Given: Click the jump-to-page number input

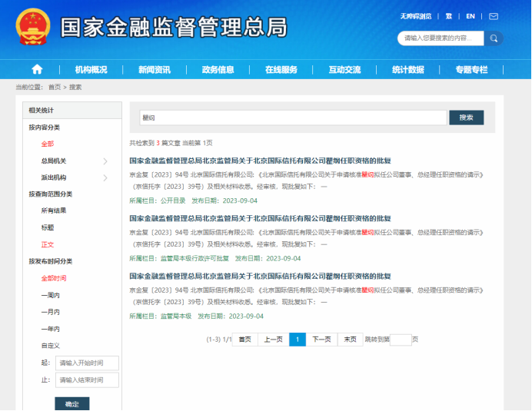Looking at the screenshot, I should tap(401, 340).
